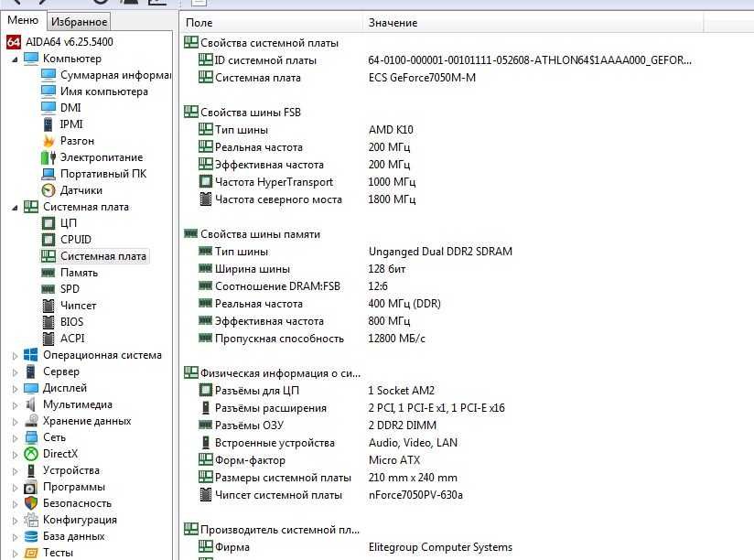
Task: Click the database icon beside База данных
Action: pyautogui.click(x=31, y=536)
